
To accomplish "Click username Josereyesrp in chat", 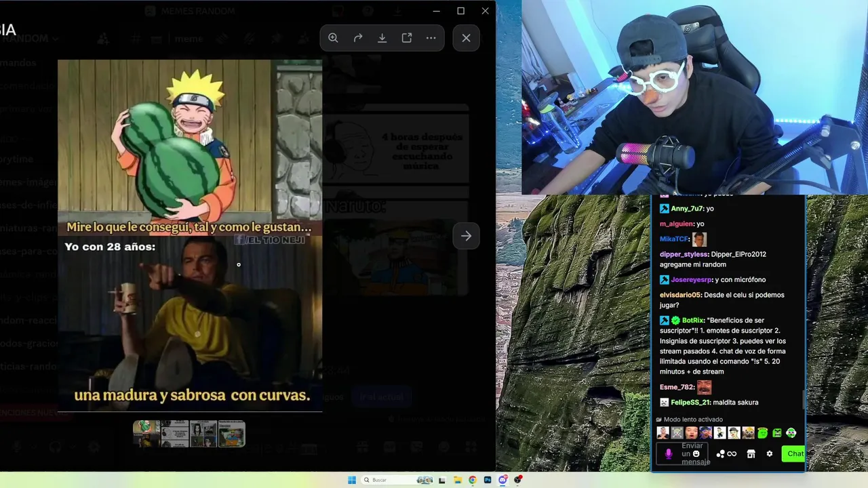I will pos(692,279).
